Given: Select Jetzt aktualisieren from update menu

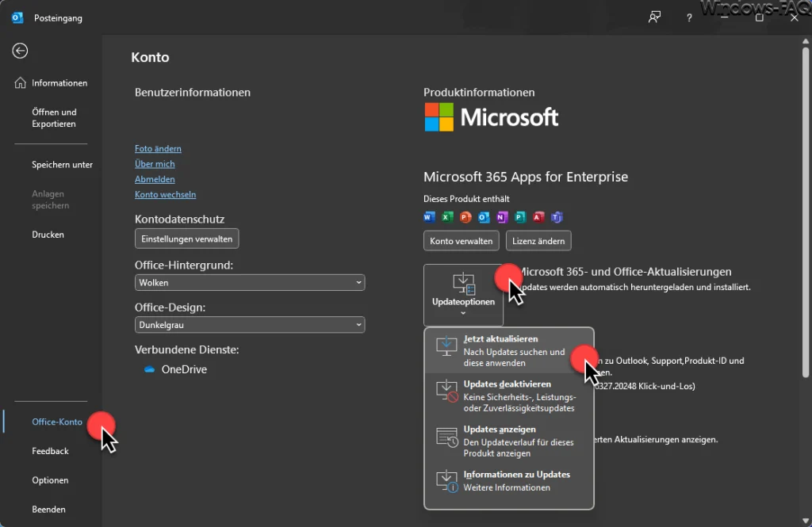Looking at the screenshot, I should click(508, 350).
